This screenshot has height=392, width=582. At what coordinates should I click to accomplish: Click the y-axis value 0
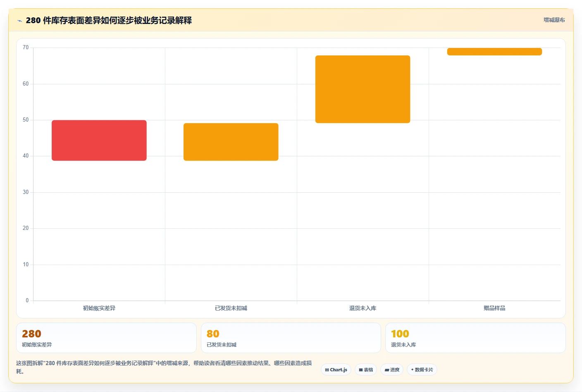pyautogui.click(x=27, y=301)
